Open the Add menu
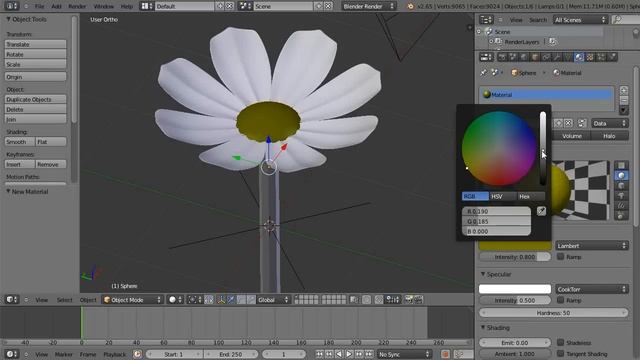 coord(56,6)
